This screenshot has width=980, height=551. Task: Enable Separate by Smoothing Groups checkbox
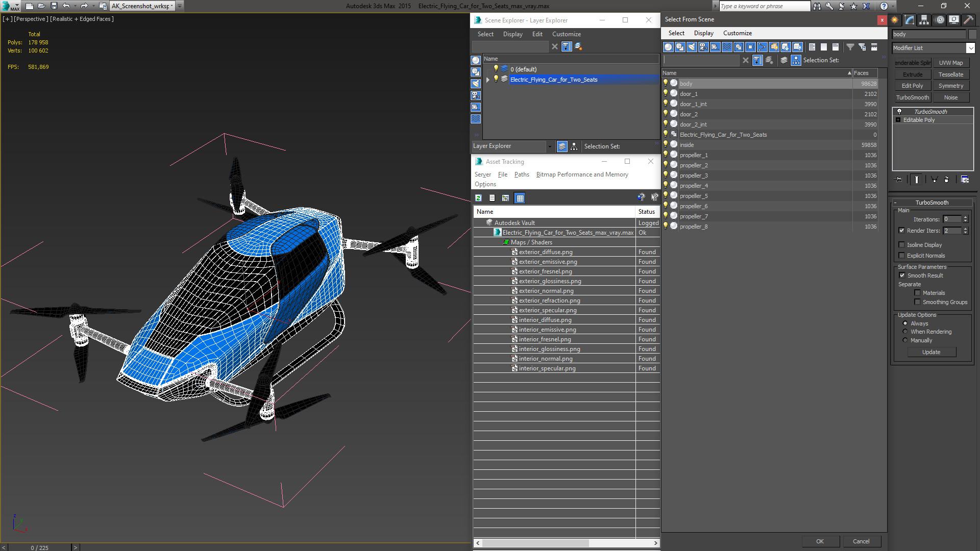[917, 302]
